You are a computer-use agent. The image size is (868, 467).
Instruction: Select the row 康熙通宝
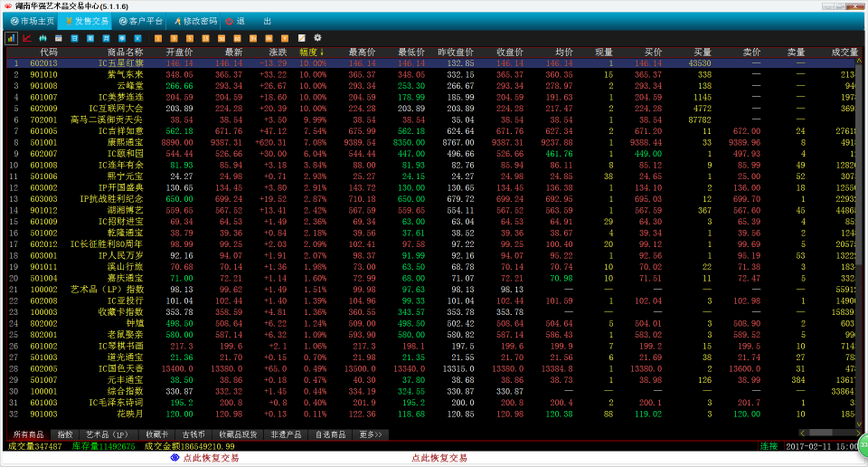coord(432,142)
